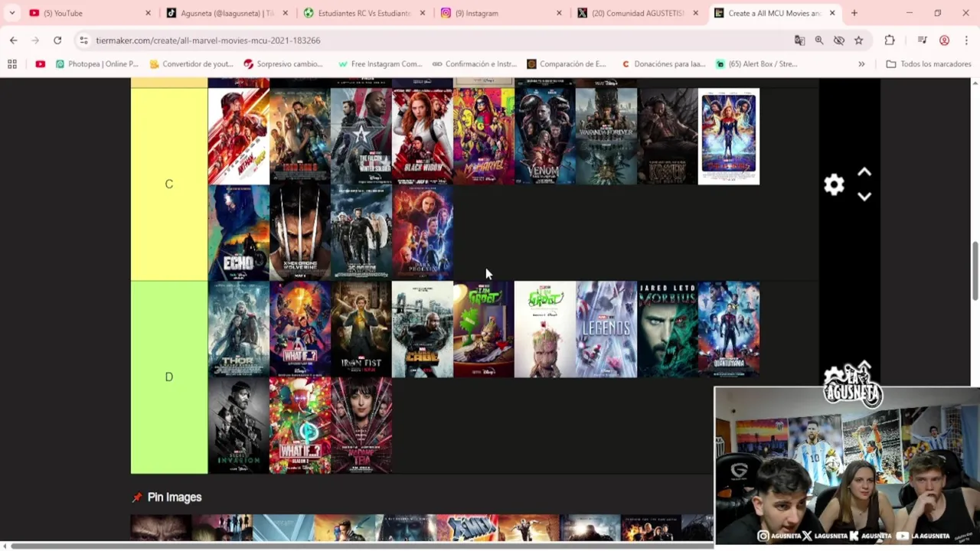The height and width of the screenshot is (551, 980).
Task: Select the Venom poster
Action: pyautogui.click(x=544, y=136)
